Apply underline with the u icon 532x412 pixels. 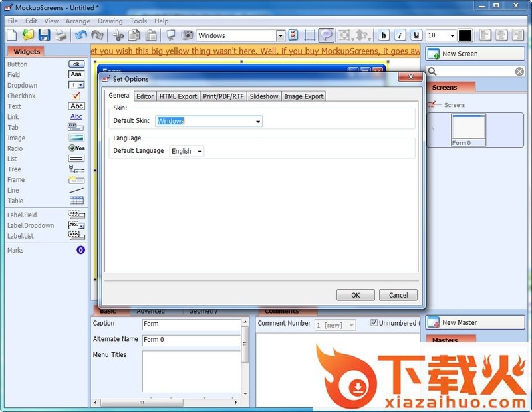click(x=416, y=35)
